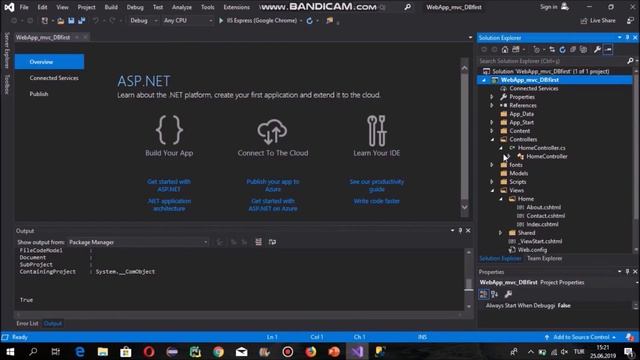The height and width of the screenshot is (360, 640).
Task: Open Show output from Package Manager dropdown
Action: coord(138,242)
